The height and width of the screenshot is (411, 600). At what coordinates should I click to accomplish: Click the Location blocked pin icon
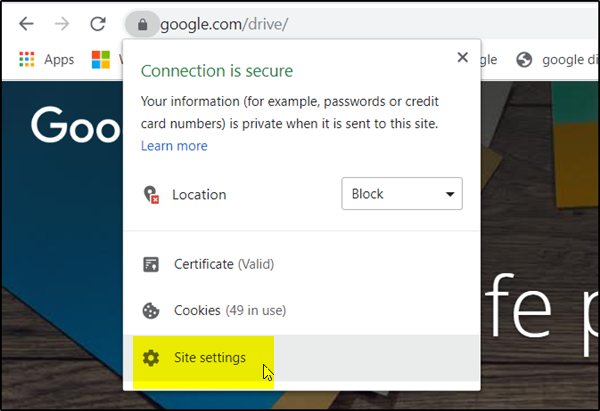click(151, 194)
